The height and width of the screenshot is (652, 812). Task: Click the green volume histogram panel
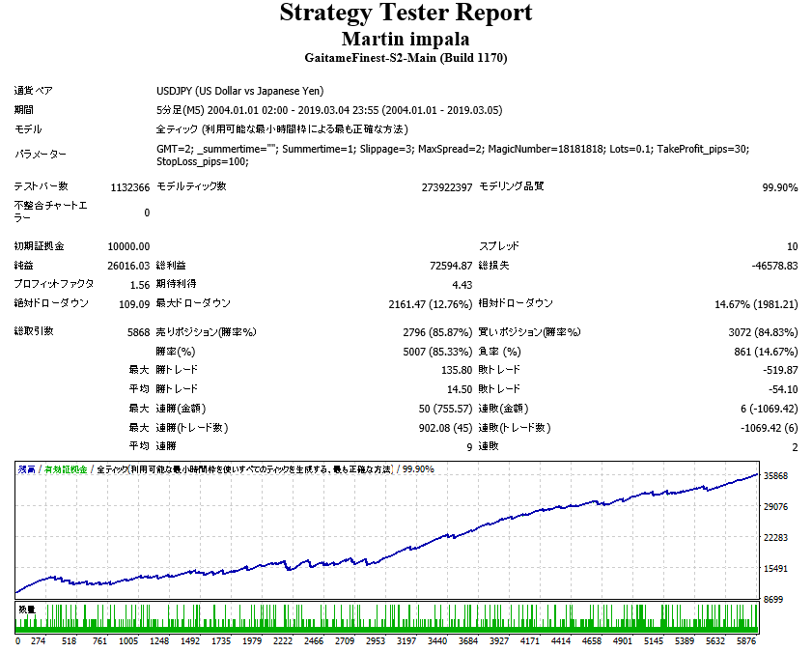[387, 618]
